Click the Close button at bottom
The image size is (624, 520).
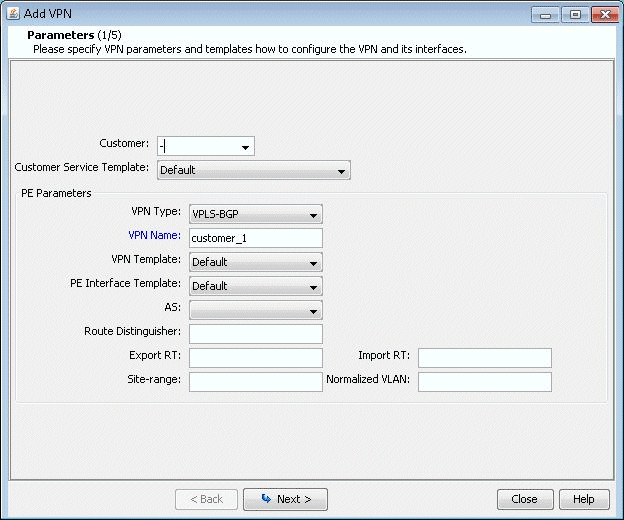pos(524,499)
